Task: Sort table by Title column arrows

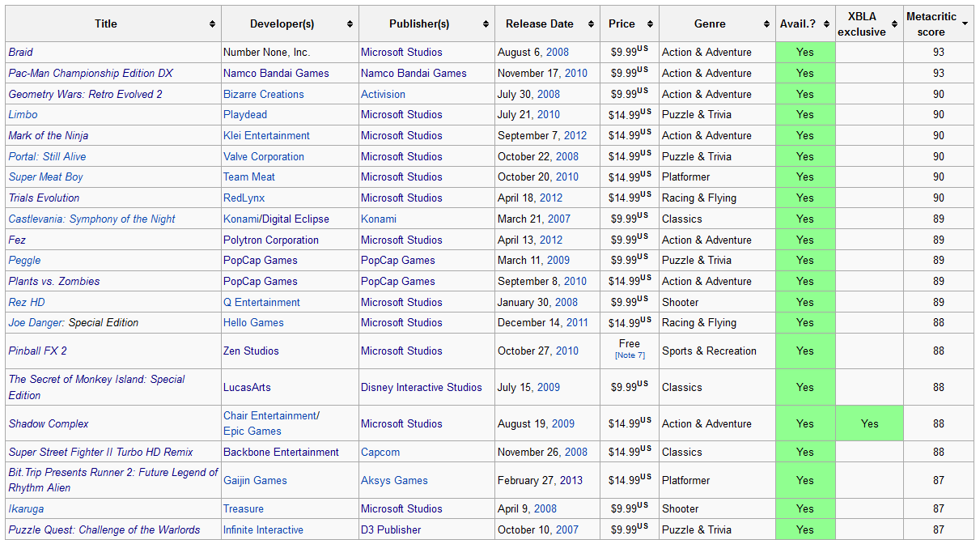Action: pos(213,24)
